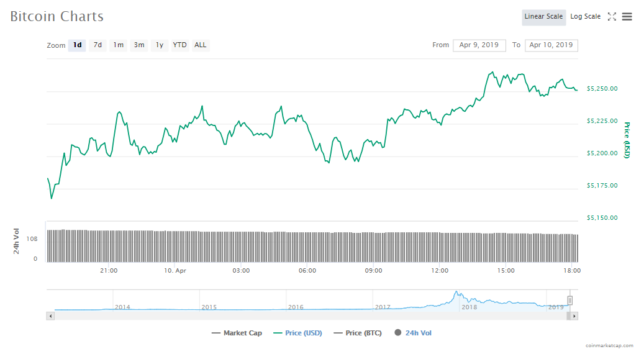Choose YTD zoom range
644x354 pixels.
180,45
